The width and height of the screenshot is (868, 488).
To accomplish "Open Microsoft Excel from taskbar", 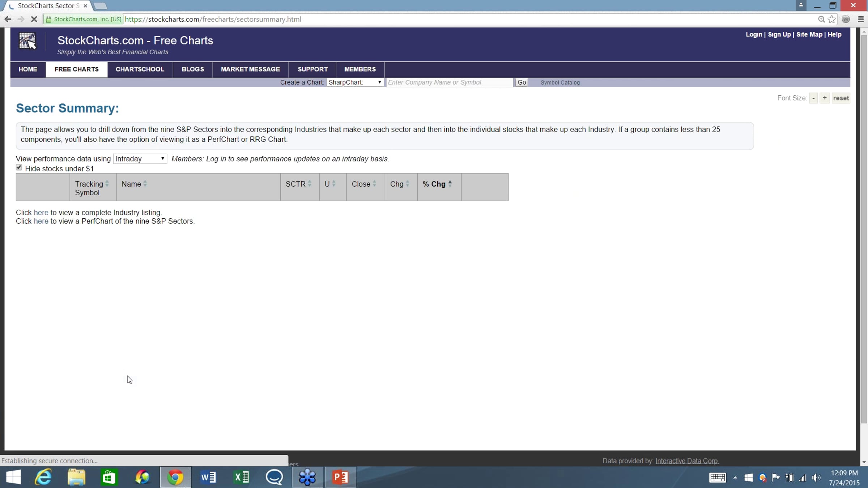I will pos(242,477).
